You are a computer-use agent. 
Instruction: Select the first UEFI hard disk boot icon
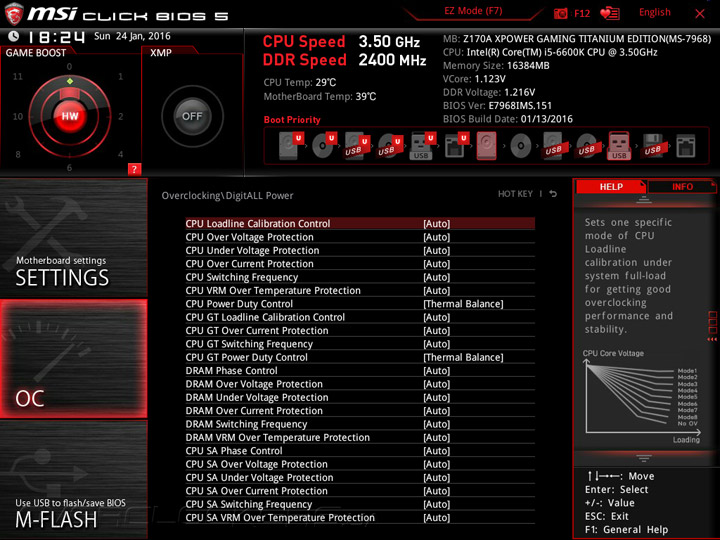coord(292,146)
